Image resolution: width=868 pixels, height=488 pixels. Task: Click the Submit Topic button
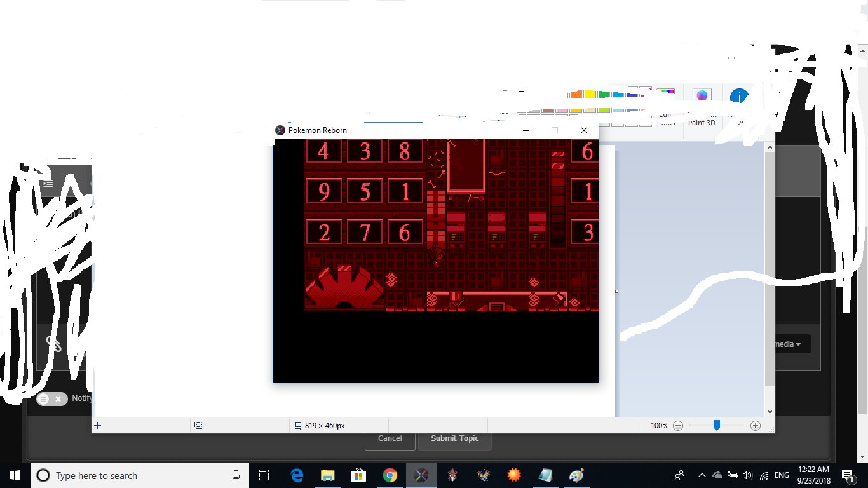click(x=455, y=438)
